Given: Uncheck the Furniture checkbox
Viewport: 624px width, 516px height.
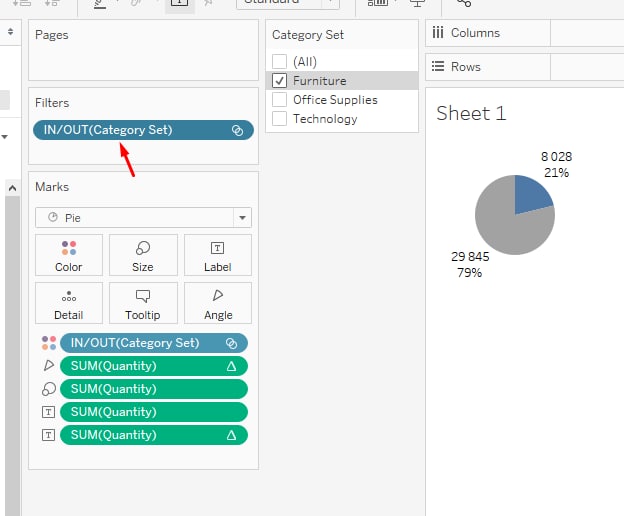Looking at the screenshot, I should point(279,81).
